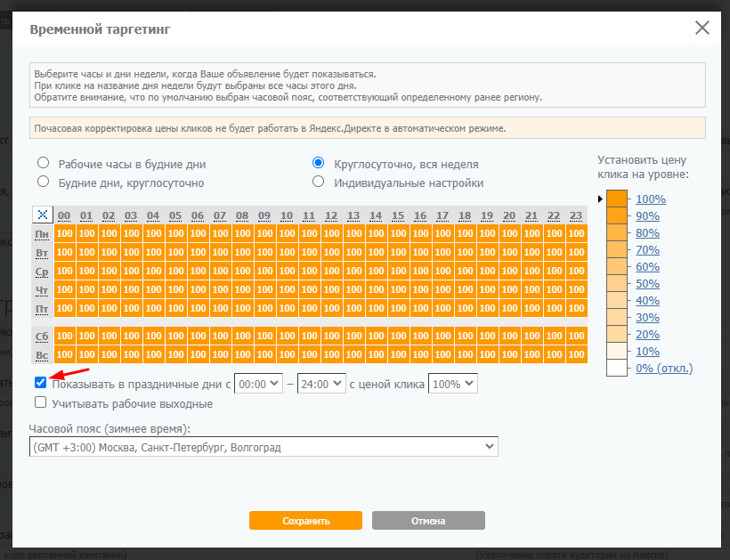The width and height of the screenshot is (730, 560).
Task: Select 'Будние дни, круглосуточно' radio button
Action: [x=43, y=183]
